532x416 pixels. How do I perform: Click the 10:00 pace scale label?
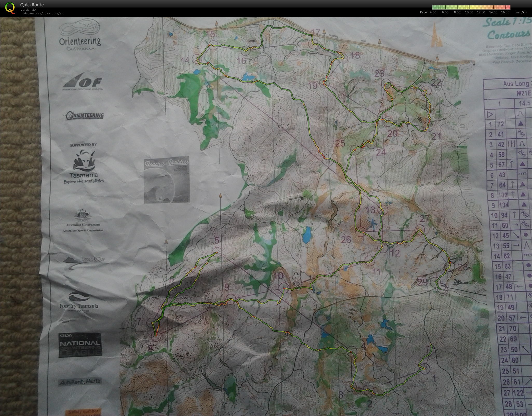tap(469, 12)
